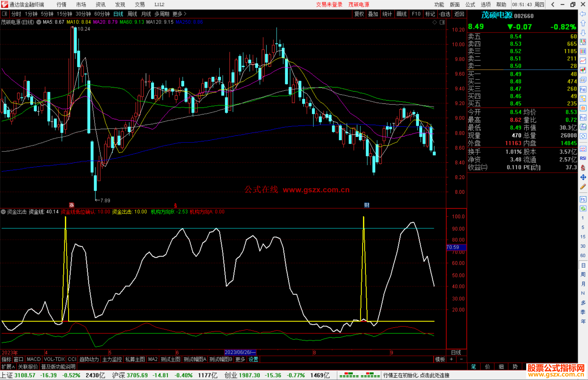
Task: Open the function f(x) formula icon
Action: 583,127
